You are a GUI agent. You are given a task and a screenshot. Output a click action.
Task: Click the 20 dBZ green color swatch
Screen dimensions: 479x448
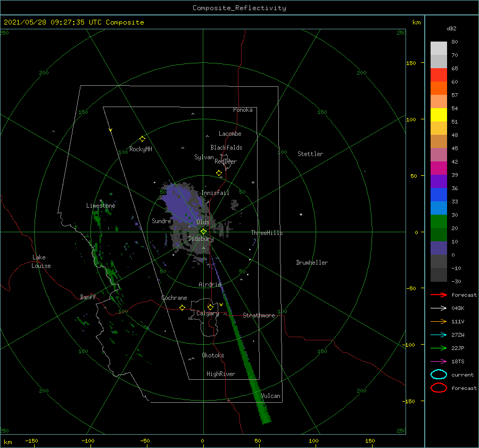tap(439, 222)
